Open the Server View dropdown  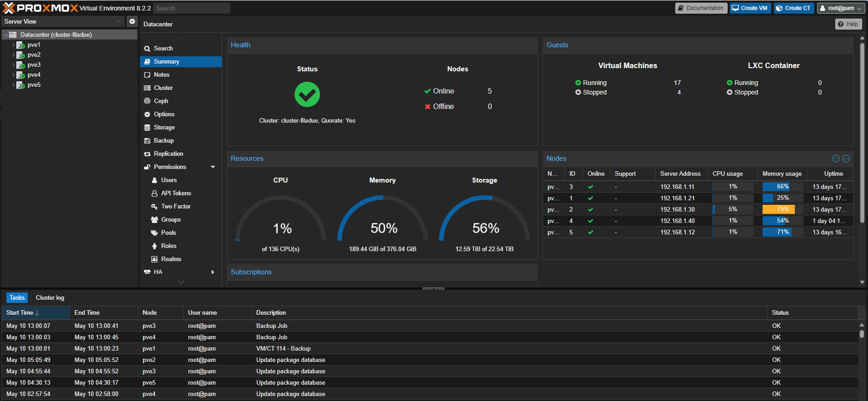coord(119,21)
